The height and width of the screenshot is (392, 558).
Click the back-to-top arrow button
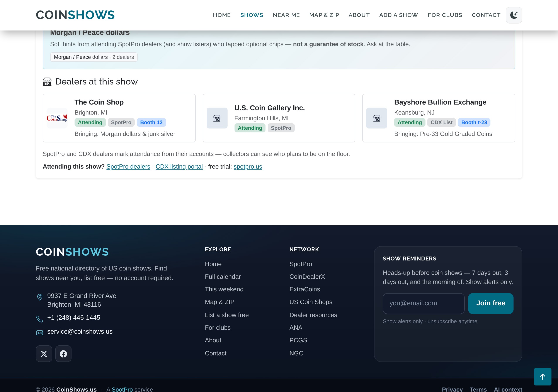click(x=543, y=377)
